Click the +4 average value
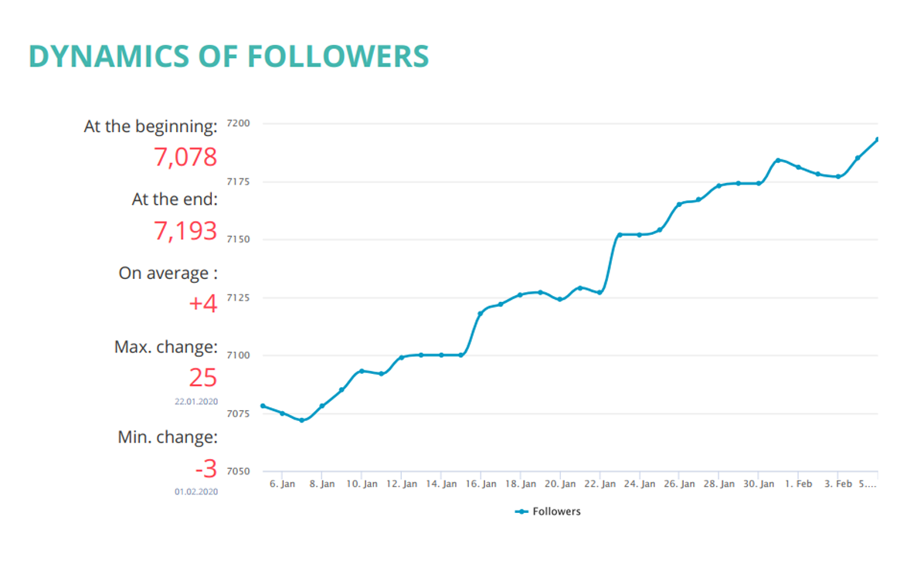This screenshot has width=924, height=581. (x=203, y=304)
